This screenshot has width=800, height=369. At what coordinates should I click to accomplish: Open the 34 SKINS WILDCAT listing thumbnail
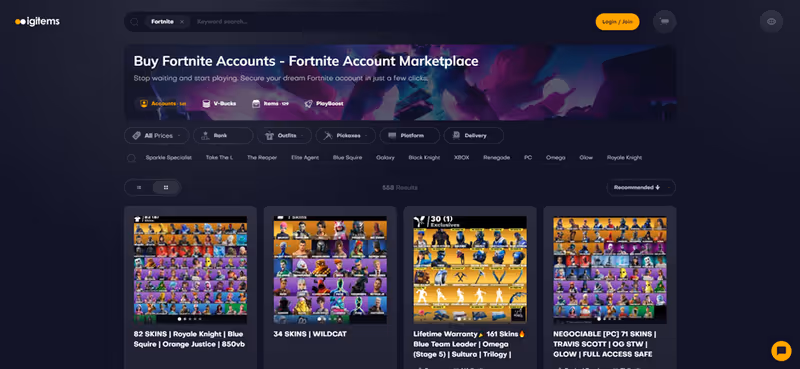tap(330, 269)
